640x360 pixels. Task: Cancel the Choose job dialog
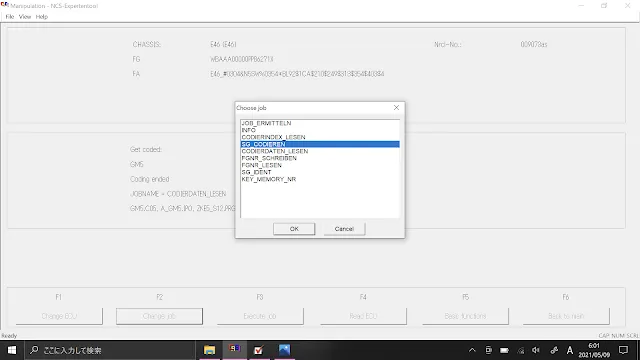pyautogui.click(x=344, y=229)
